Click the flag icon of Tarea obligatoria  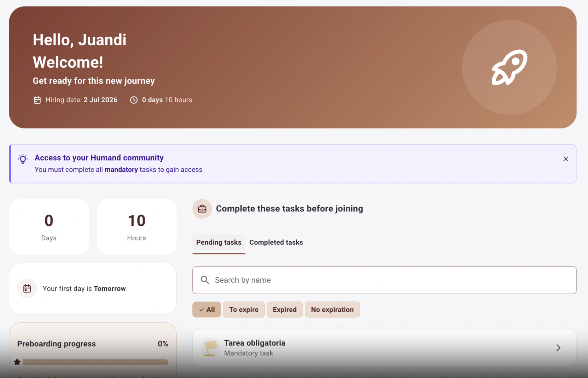(210, 348)
